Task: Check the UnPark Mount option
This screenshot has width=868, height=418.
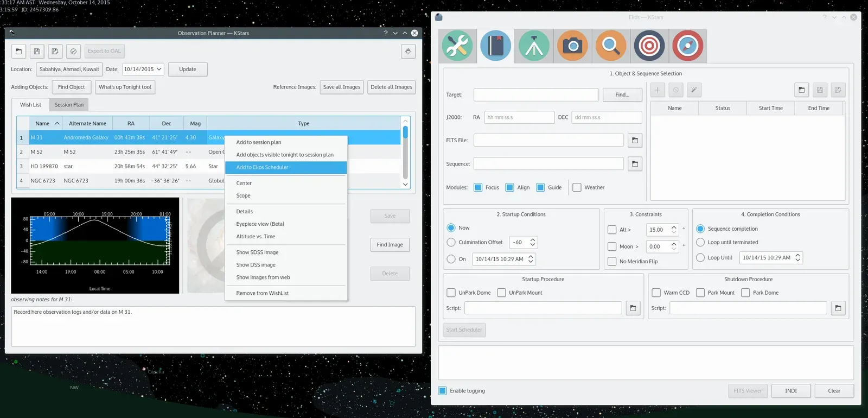Action: [x=501, y=293]
